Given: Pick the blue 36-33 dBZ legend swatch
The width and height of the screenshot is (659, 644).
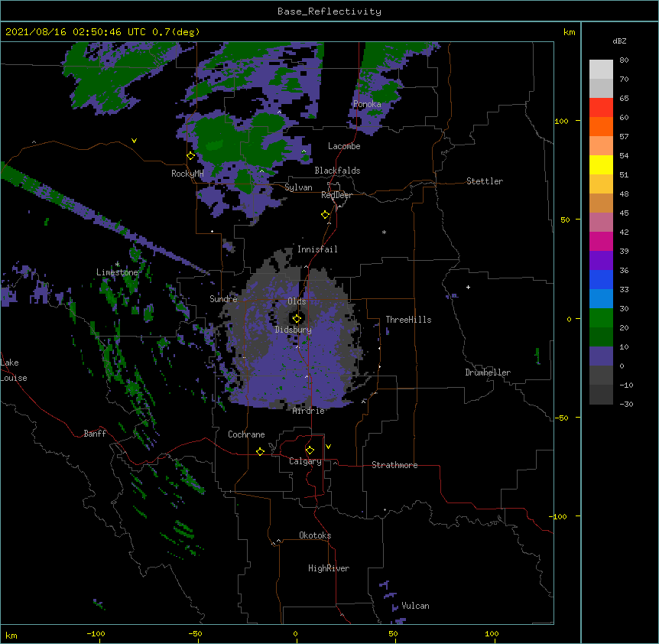Looking at the screenshot, I should (x=601, y=280).
